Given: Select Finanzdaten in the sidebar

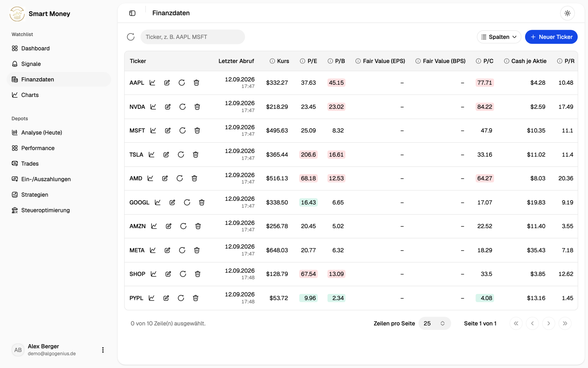Looking at the screenshot, I should tap(59, 79).
